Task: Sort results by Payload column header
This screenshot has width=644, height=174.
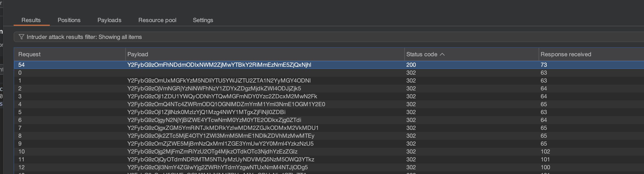Action: (x=138, y=54)
